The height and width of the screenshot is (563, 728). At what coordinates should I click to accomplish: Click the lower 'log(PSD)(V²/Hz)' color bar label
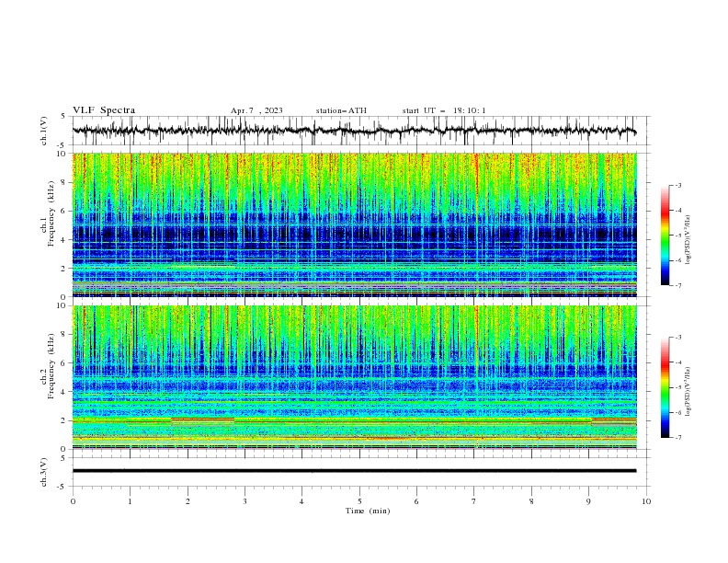click(x=688, y=392)
